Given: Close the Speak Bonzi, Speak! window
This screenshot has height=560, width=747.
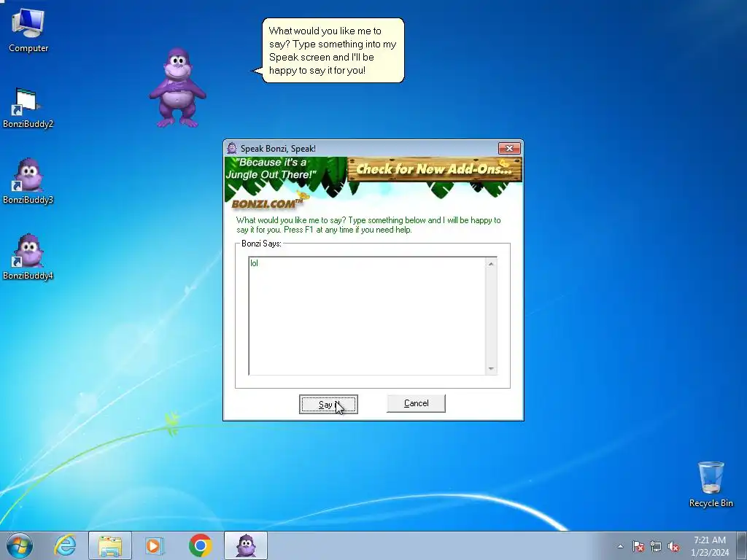Looking at the screenshot, I should [509, 149].
